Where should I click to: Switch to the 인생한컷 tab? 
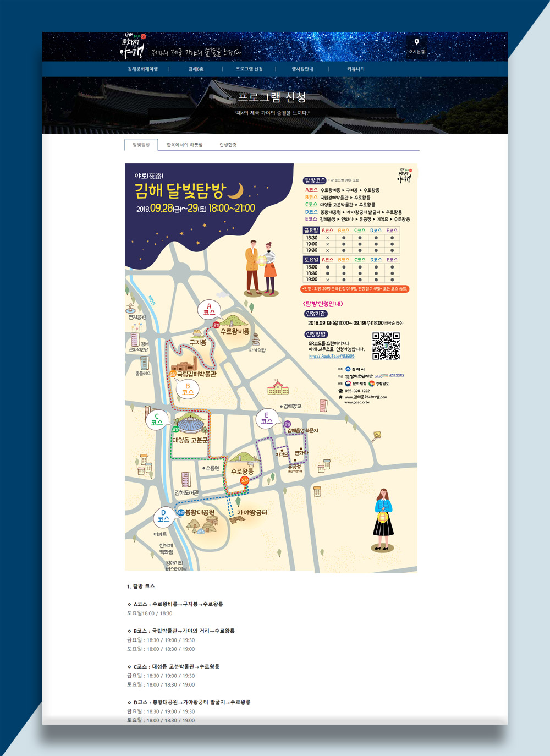228,145
